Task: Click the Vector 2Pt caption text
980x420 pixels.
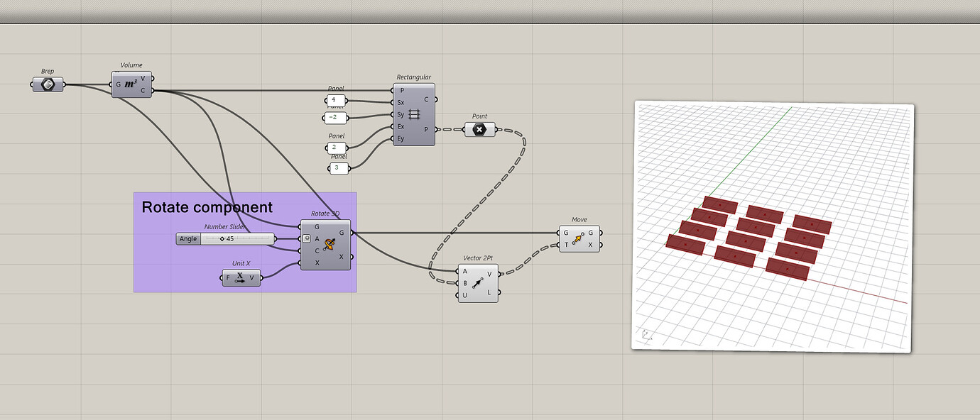Action: (477, 258)
